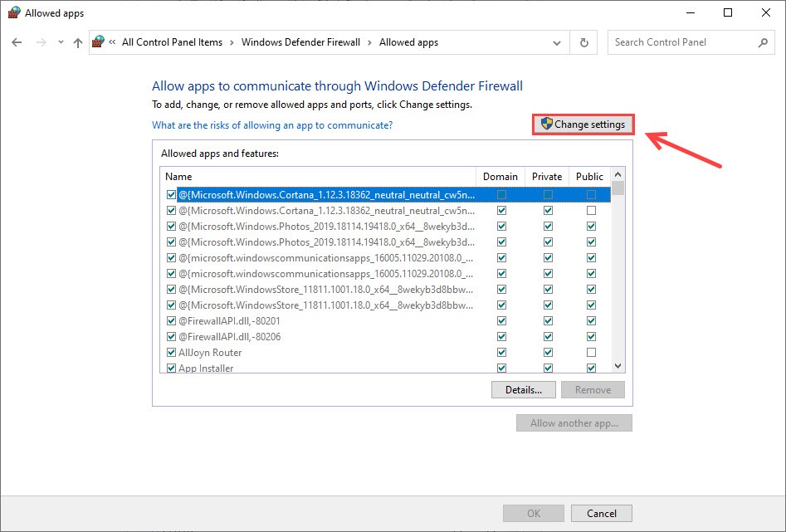The height and width of the screenshot is (532, 786).
Task: Sort by the Name column header
Action: point(318,177)
